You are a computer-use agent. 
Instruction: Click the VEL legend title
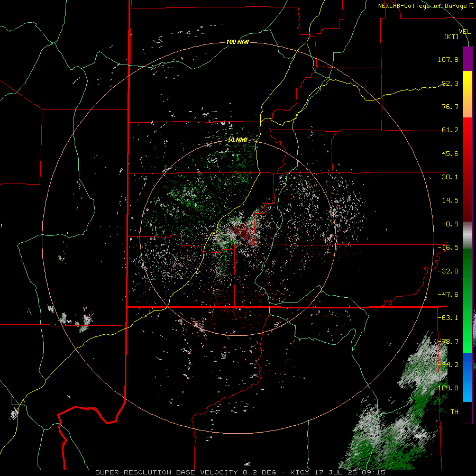(464, 32)
